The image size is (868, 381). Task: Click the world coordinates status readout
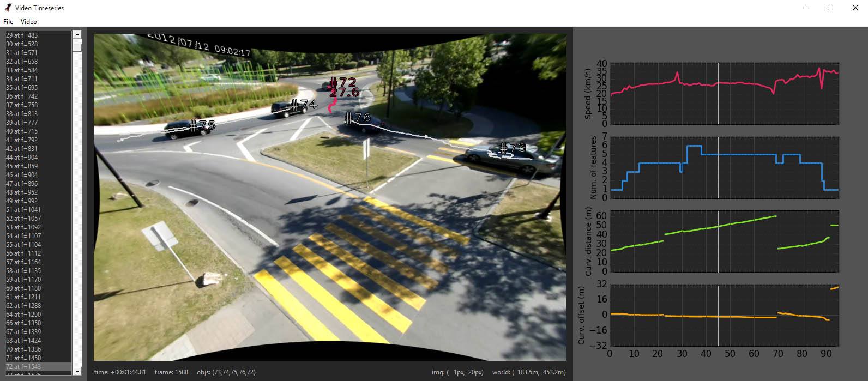529,372
